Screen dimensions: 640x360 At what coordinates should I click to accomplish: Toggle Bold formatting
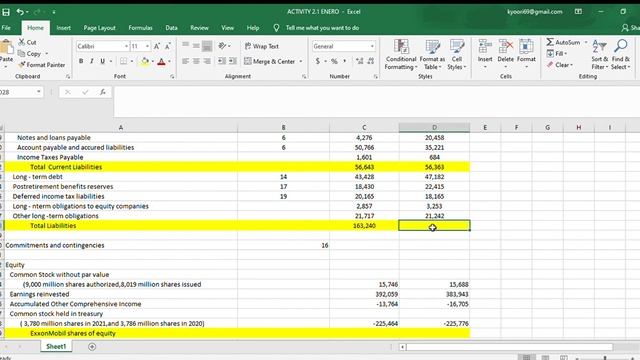[81, 61]
